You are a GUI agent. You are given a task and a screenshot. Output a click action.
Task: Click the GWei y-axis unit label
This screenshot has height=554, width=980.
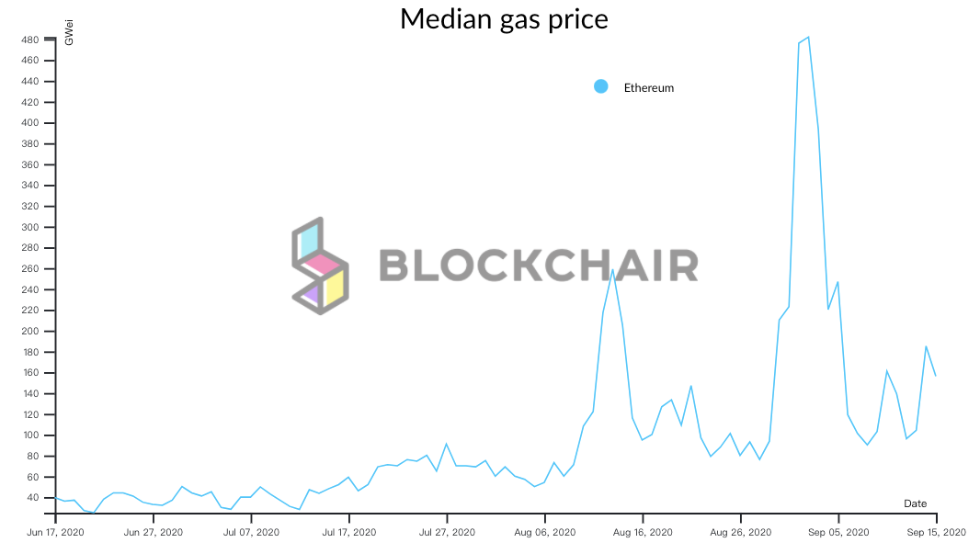click(x=70, y=37)
